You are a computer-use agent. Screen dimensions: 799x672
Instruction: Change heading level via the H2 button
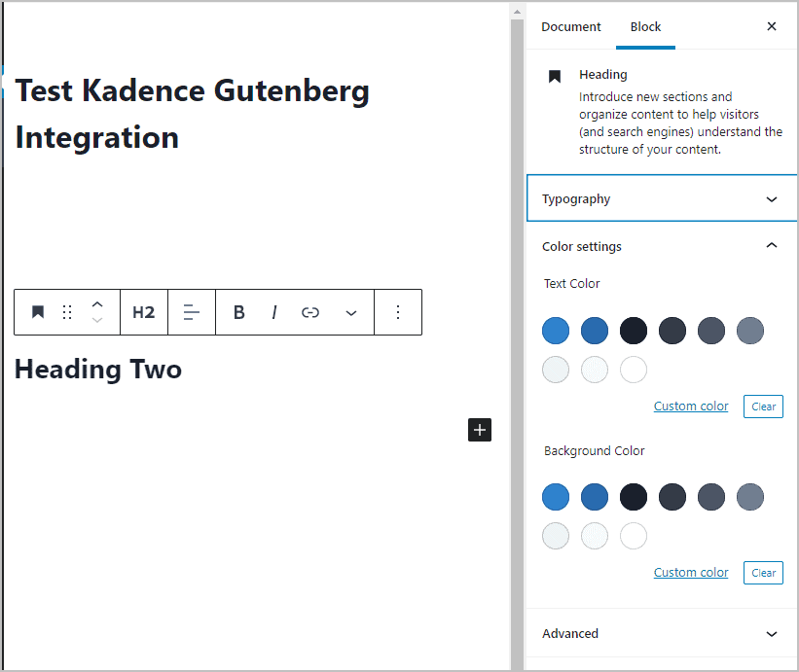coord(143,311)
